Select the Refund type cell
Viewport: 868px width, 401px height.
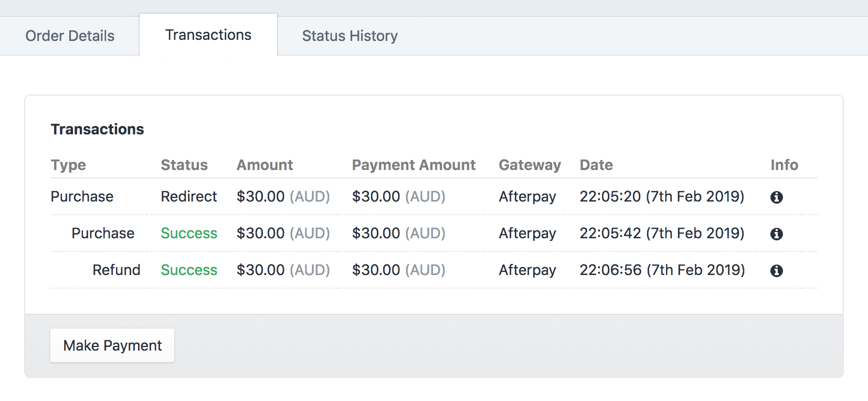[117, 270]
